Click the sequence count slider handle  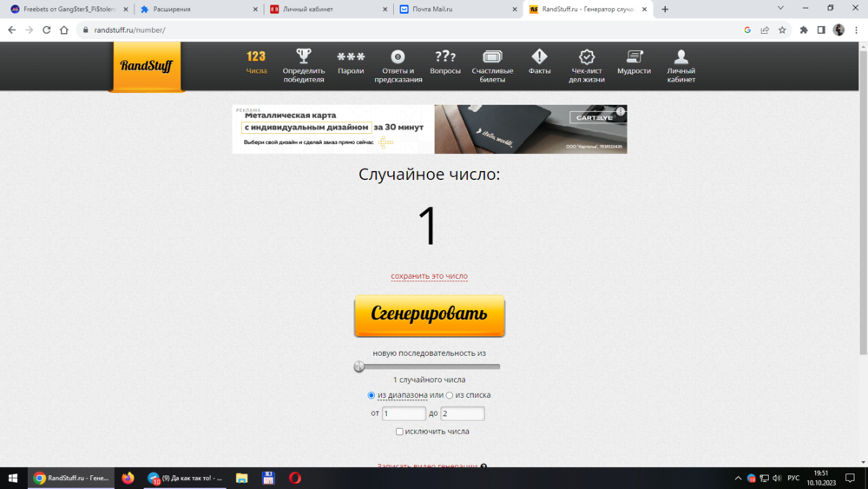click(359, 367)
